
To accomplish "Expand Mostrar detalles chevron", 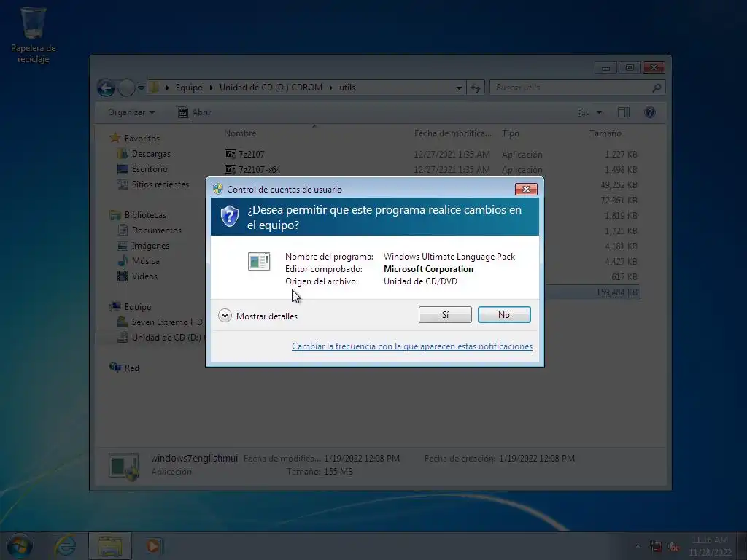I will 225,315.
